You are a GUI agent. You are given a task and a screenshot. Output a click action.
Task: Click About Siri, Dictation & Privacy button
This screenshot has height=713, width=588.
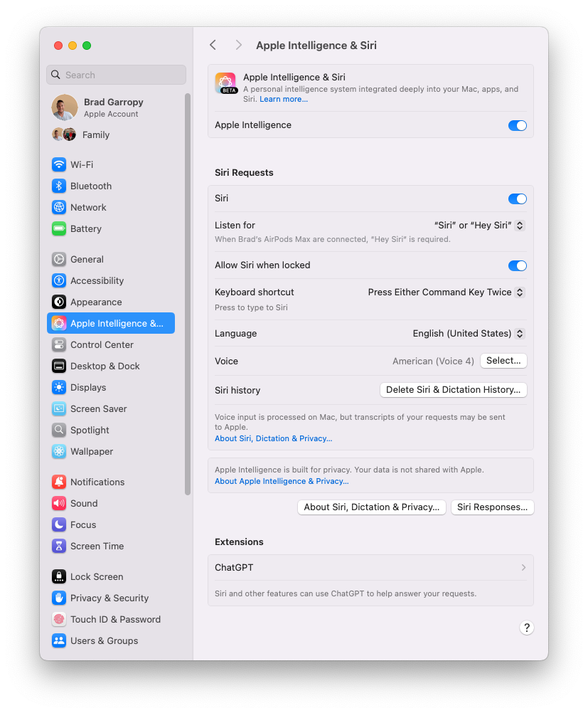[372, 507]
